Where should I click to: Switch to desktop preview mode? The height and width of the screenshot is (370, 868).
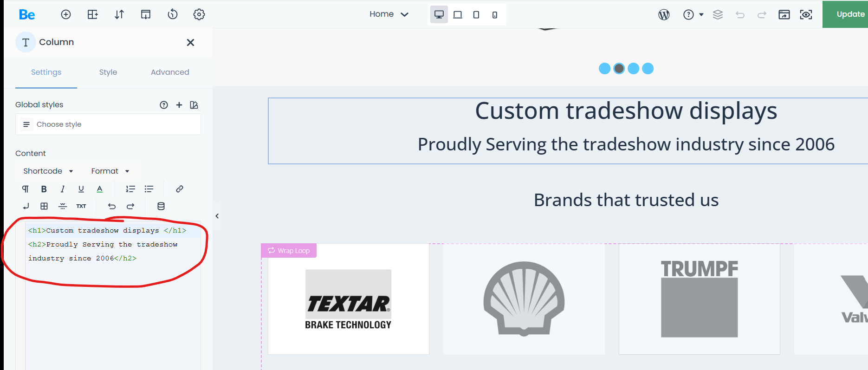click(439, 14)
